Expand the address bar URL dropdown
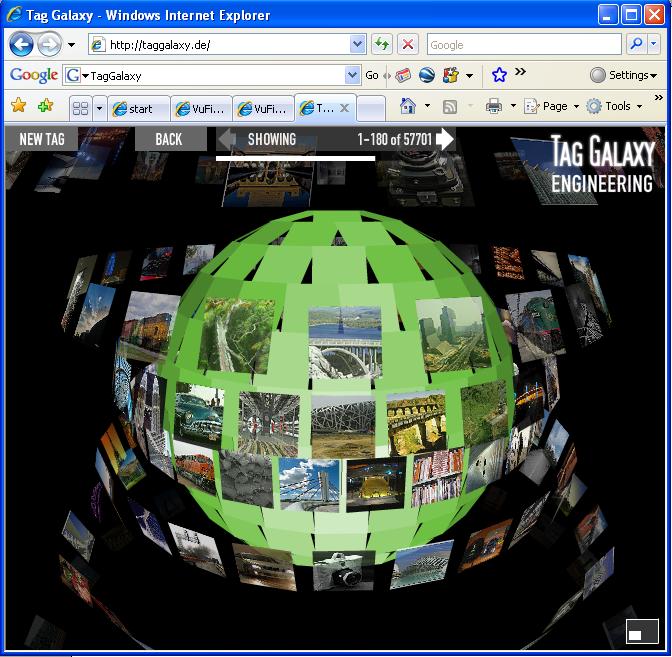 coord(357,45)
